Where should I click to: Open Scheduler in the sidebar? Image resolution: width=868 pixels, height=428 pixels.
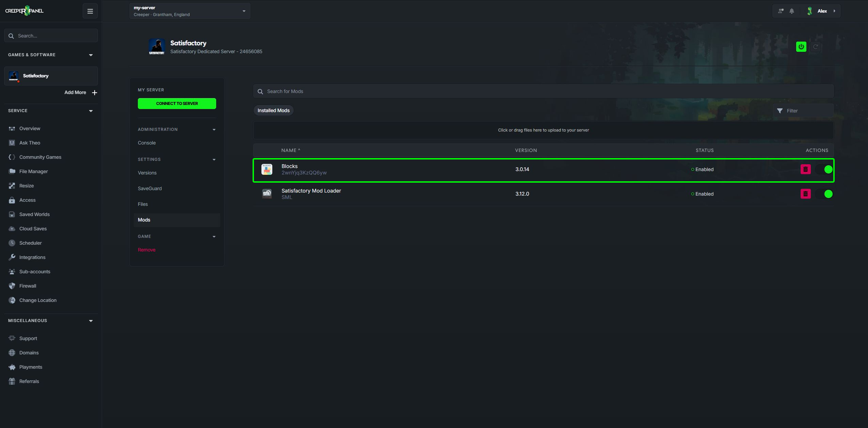(x=30, y=243)
